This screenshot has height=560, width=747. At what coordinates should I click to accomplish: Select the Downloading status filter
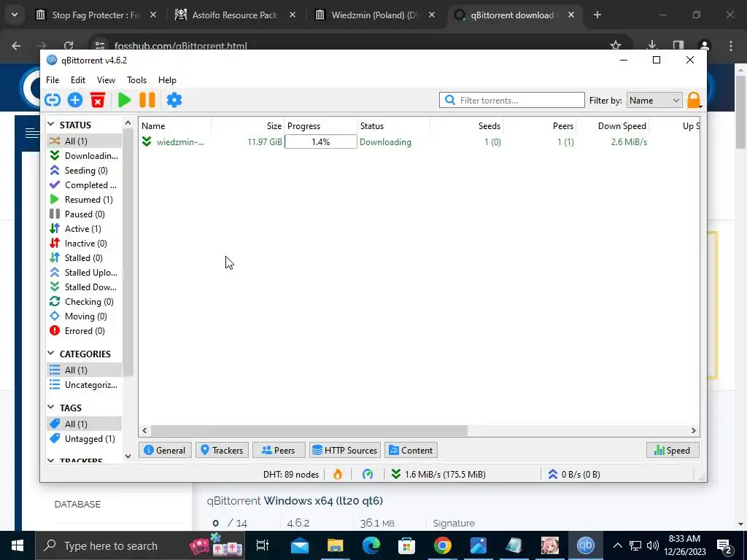(x=85, y=156)
